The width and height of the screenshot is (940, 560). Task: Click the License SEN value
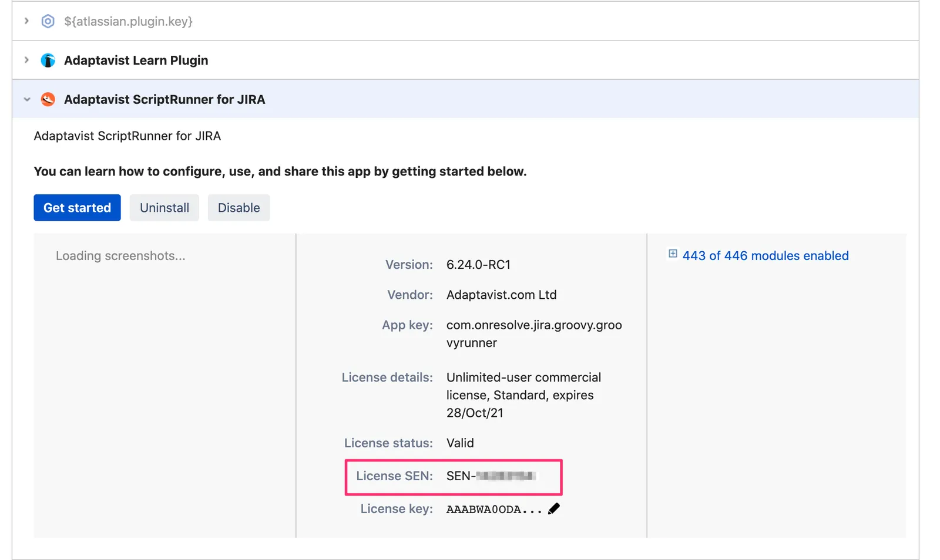(491, 475)
